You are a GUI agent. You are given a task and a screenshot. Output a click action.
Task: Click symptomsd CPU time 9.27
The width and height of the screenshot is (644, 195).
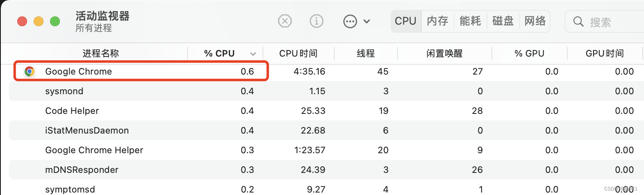coord(316,189)
